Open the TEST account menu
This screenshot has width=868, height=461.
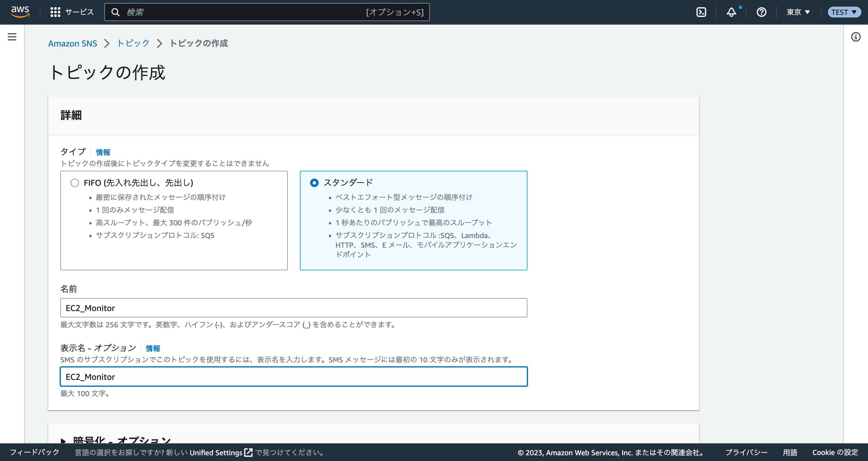pos(844,12)
